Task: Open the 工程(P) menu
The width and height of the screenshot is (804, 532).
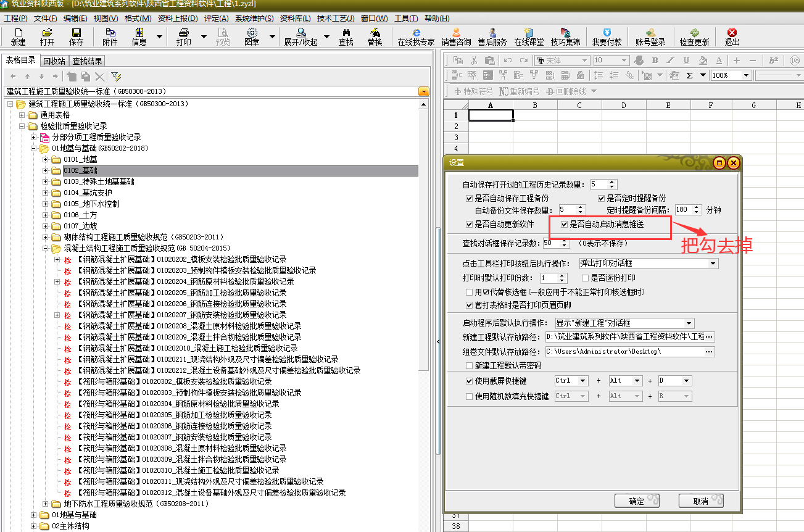Action: 15,19
